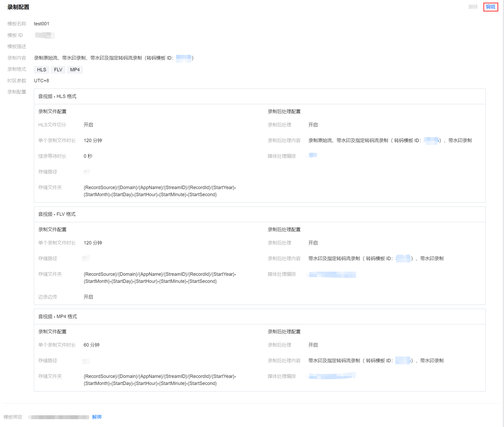Click the 音视频 - FLV 格式 section header
The image size is (504, 427).
57,214
